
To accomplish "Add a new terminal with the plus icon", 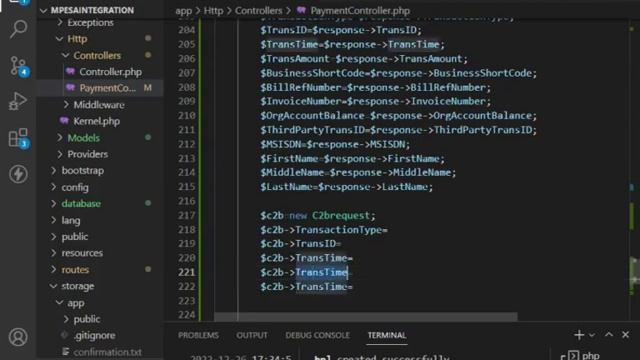I will [x=579, y=335].
